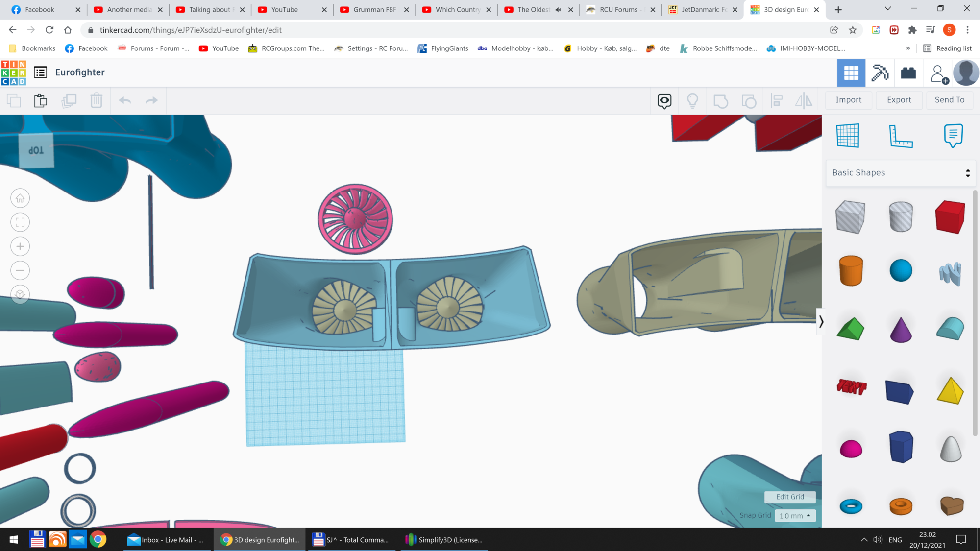Open the Blocks (pickaxe) mode

pyautogui.click(x=880, y=73)
